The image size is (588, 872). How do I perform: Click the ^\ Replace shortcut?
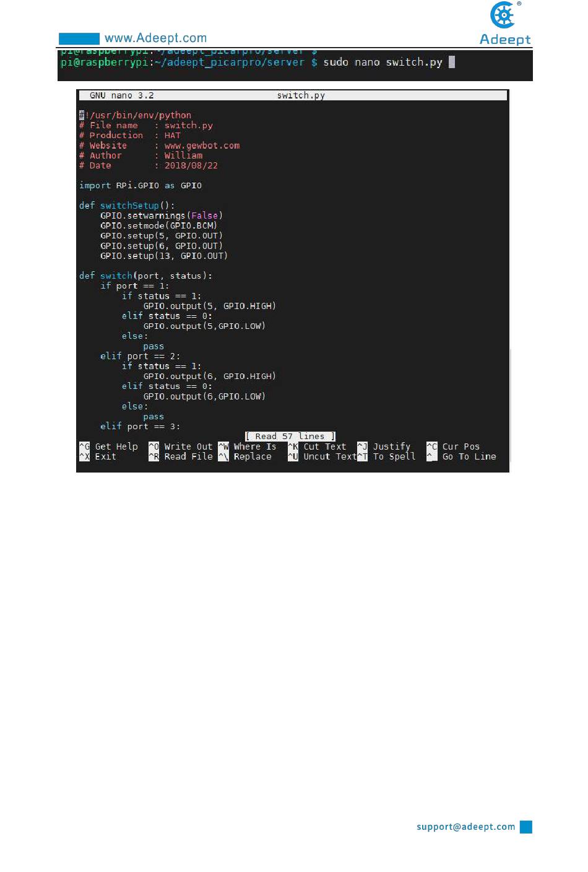[244, 456]
